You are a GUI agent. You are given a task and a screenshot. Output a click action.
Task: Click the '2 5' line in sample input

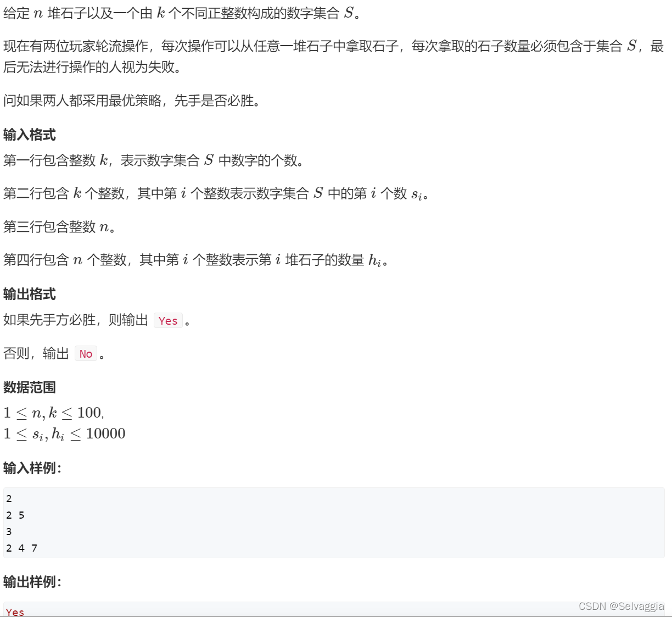pos(15,515)
